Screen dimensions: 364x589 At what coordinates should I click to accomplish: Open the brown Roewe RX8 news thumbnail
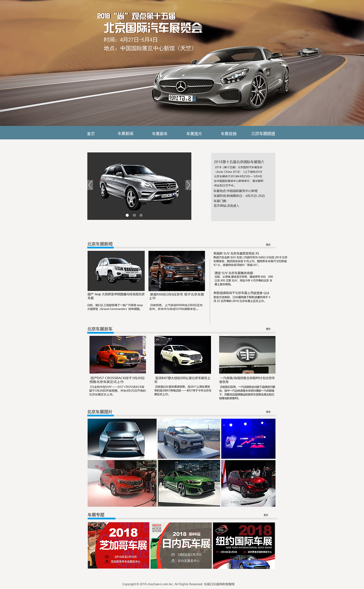(177, 271)
